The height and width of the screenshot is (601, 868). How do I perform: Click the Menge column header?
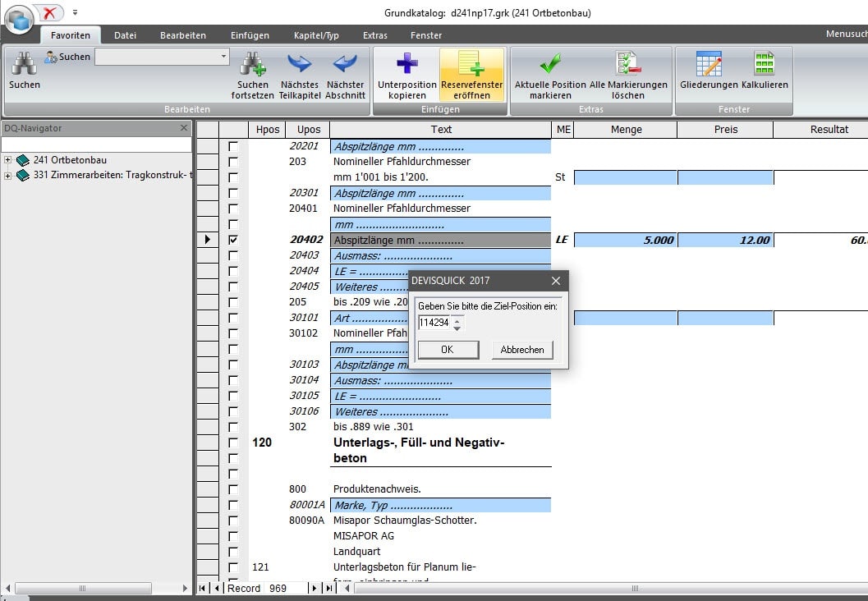pos(626,130)
